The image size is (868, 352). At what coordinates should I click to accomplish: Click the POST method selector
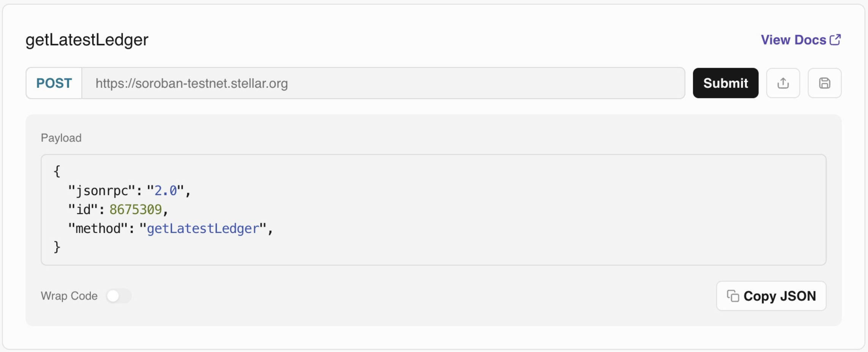point(54,83)
